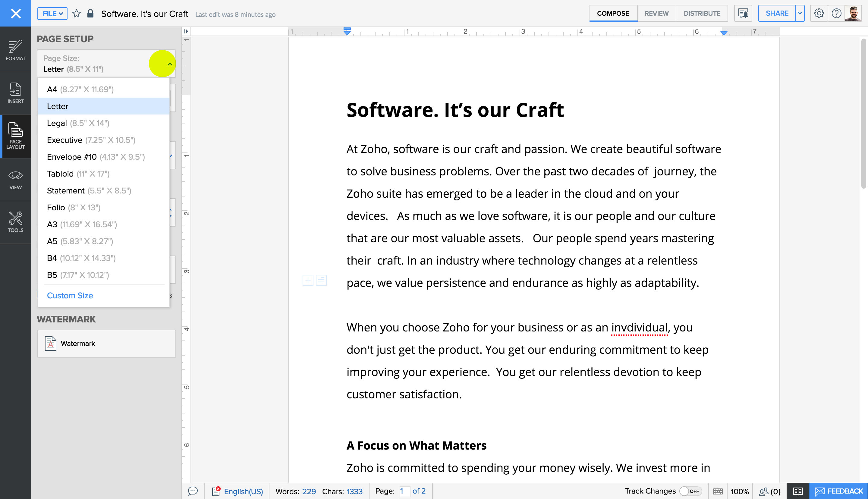Click the comments icon in status bar
Image resolution: width=868 pixels, height=499 pixels.
193,491
